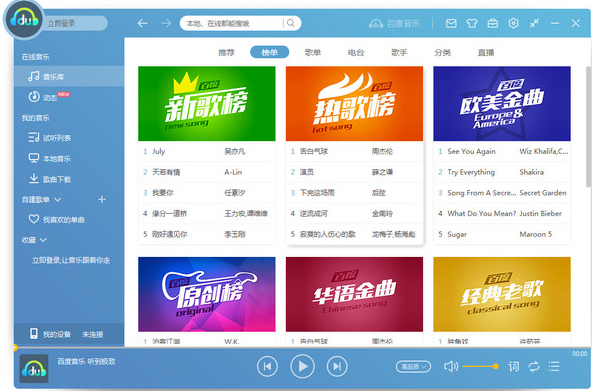Start playback with the play button
Image resolution: width=592 pixels, height=391 pixels.
coord(302,366)
